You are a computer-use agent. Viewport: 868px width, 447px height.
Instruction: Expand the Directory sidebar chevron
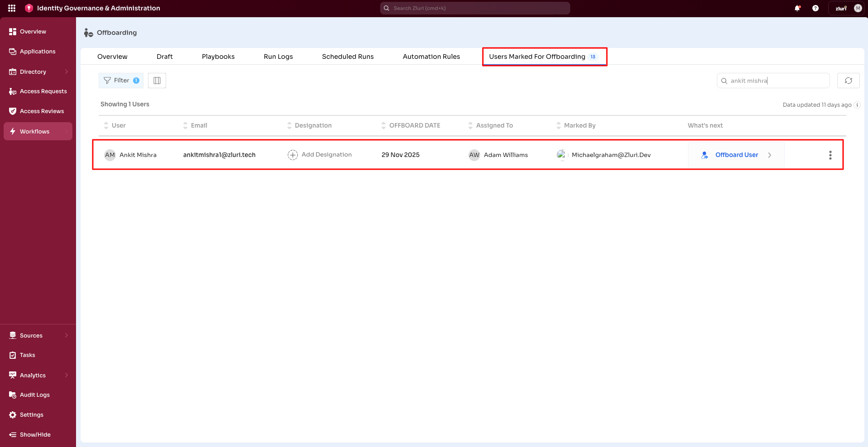[x=67, y=72]
